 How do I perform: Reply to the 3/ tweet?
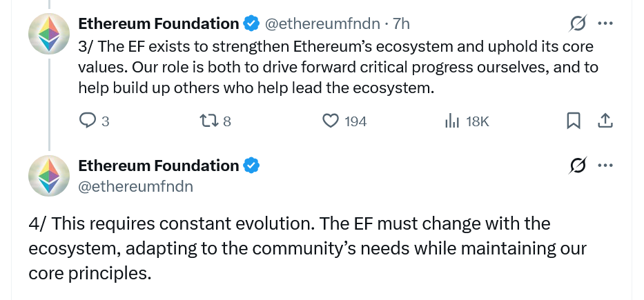88,121
